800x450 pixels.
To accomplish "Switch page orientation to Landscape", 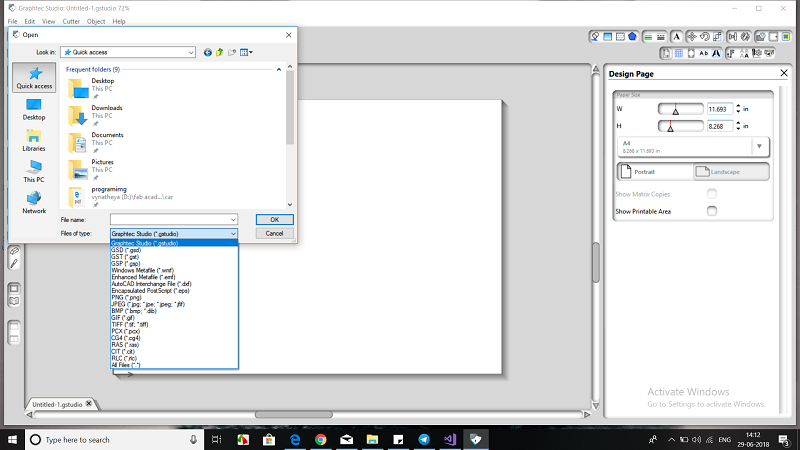I will pyautogui.click(x=731, y=172).
